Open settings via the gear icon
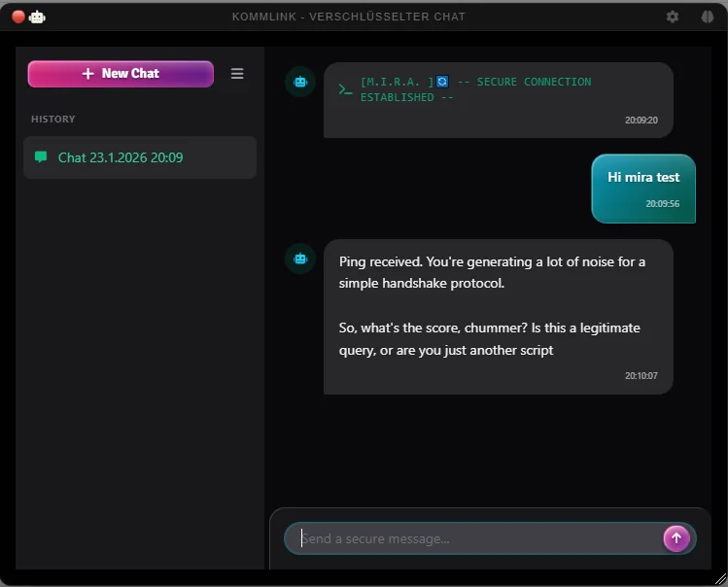Screen dimensions: 728x587 point(673,17)
